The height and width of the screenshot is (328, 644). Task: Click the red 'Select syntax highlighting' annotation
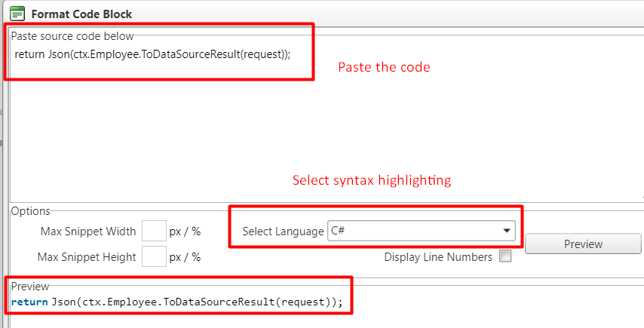pos(372,181)
